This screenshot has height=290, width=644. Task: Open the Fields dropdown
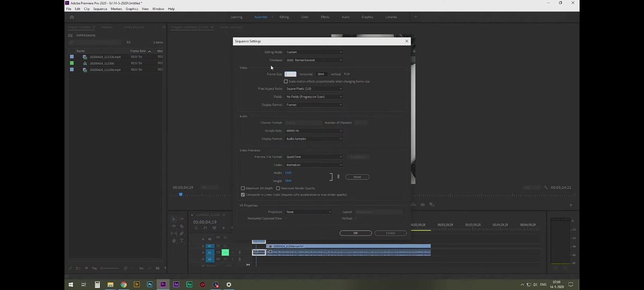click(x=314, y=97)
